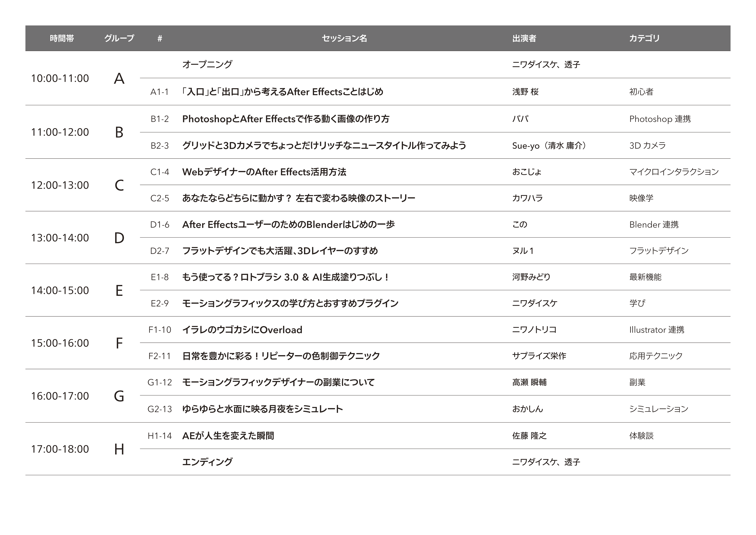Open the フラットデザインでも大活躍 3Dレイヤー session
This screenshot has height=535, width=756.
tap(280, 251)
